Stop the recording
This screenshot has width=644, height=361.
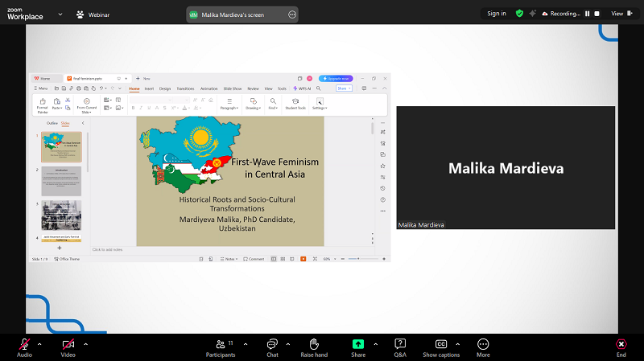(597, 13)
